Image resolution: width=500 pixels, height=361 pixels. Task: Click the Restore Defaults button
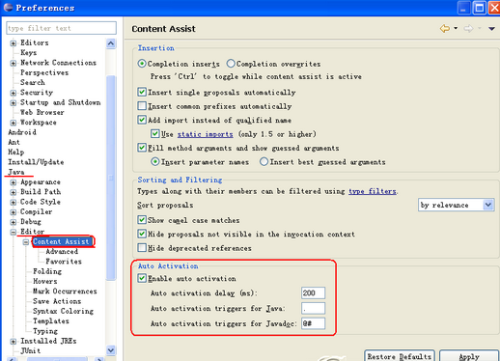coord(399,356)
